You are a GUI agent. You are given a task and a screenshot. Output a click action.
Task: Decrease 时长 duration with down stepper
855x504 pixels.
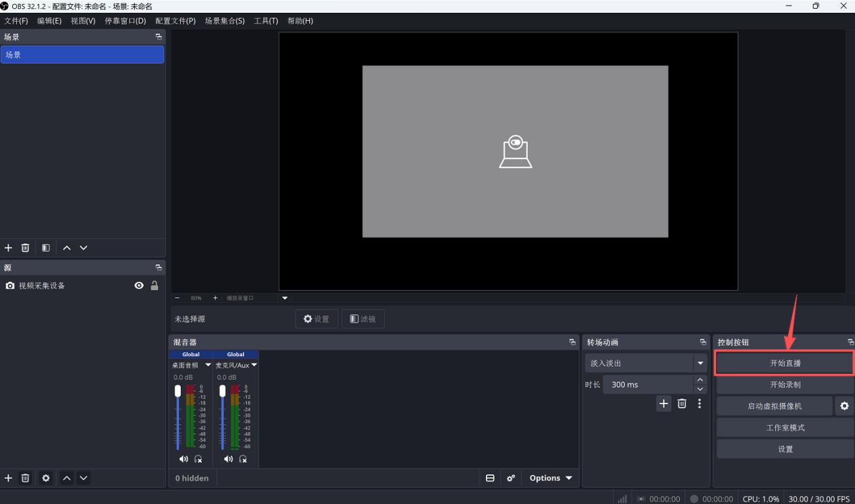(x=700, y=389)
